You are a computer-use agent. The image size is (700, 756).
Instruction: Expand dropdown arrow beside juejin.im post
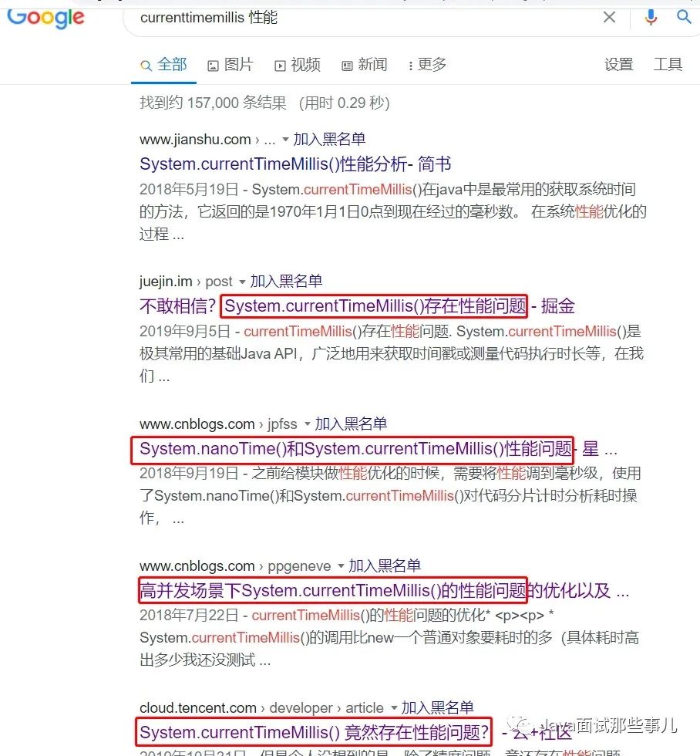242,282
